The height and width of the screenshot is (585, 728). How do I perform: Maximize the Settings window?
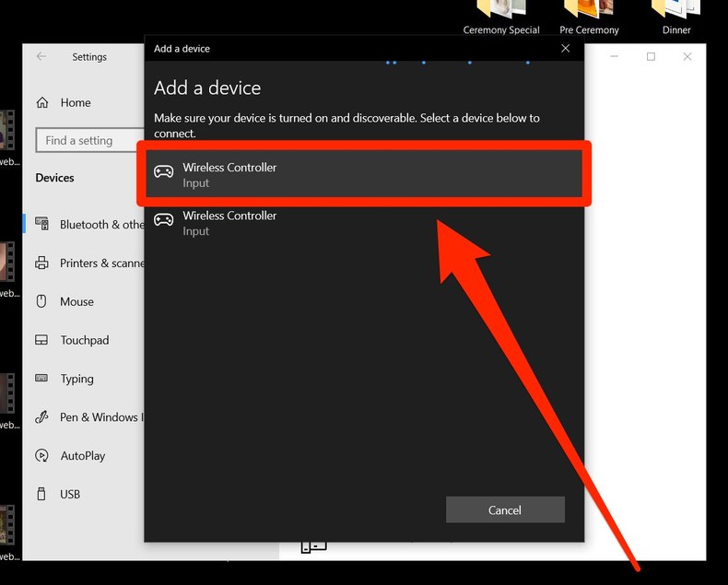[x=651, y=56]
